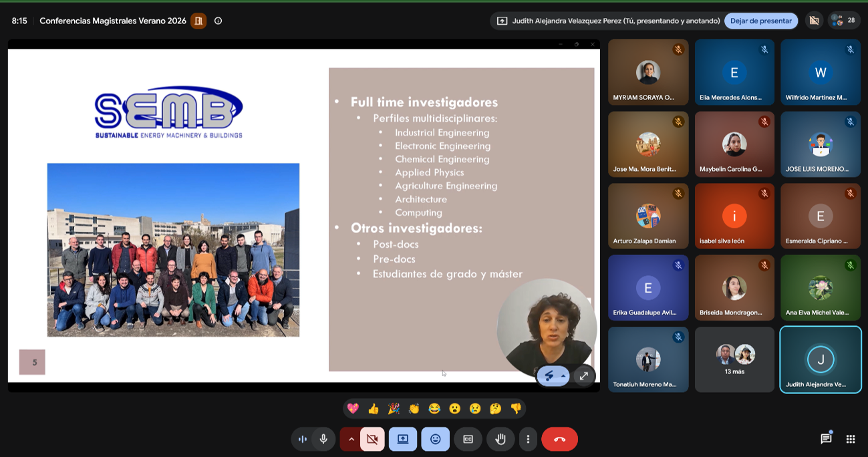Click the Judith Alejandra Ve... self tile
Viewport: 868px width, 457px height.
point(821,359)
